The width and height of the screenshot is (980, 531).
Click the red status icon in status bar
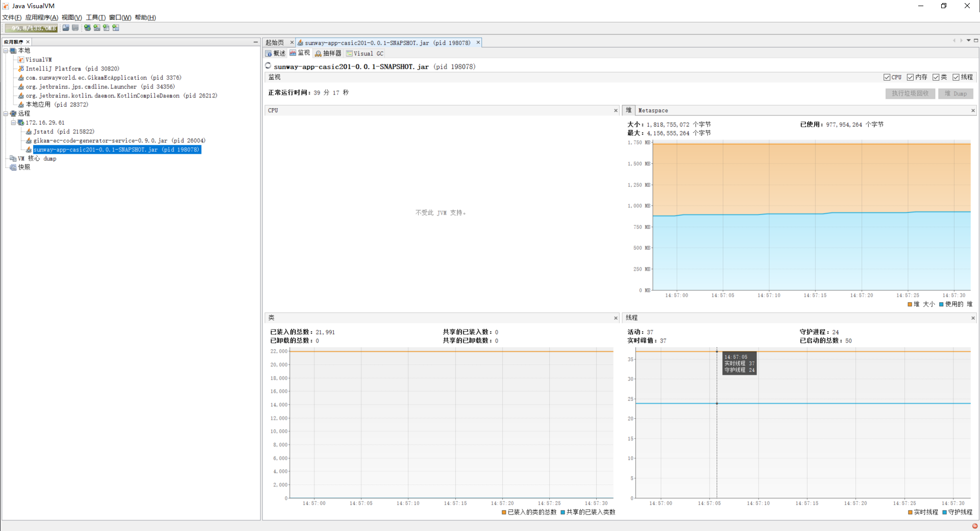[x=975, y=526]
